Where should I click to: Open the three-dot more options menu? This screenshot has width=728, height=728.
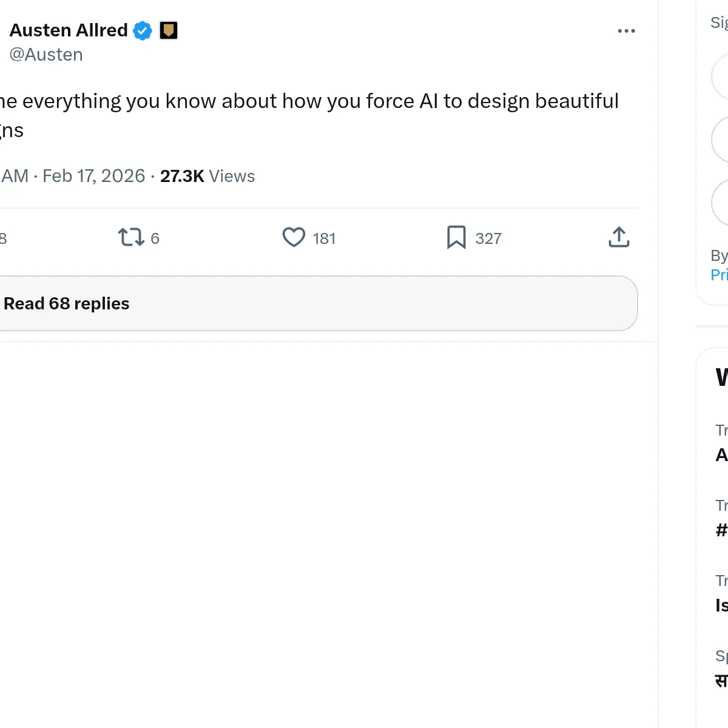tap(626, 30)
